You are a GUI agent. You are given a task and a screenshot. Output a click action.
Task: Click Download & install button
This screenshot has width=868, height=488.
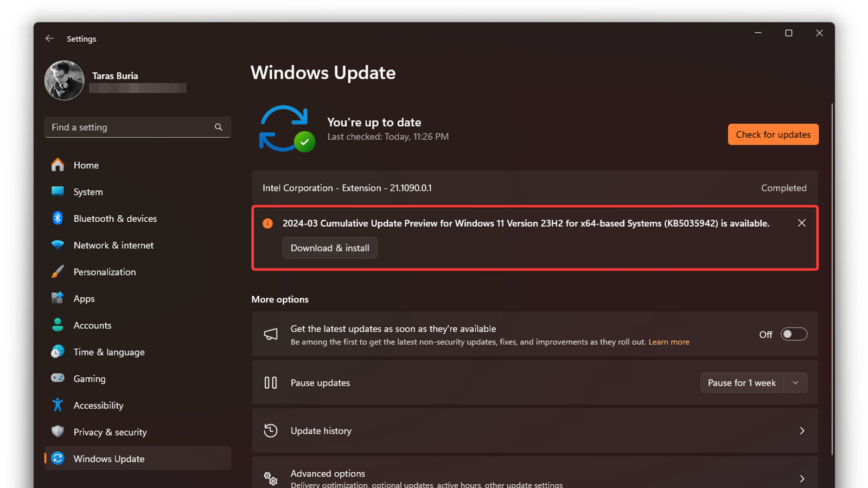[330, 248]
